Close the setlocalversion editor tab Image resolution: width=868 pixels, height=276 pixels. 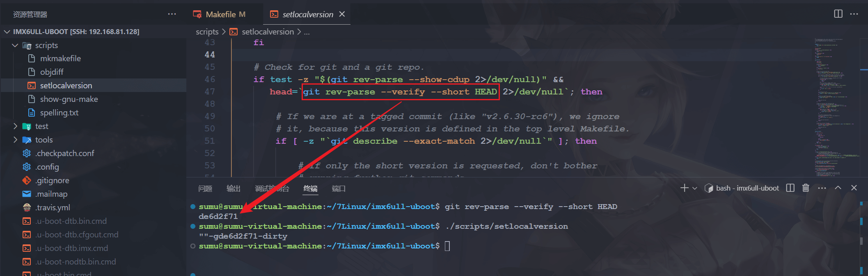342,14
